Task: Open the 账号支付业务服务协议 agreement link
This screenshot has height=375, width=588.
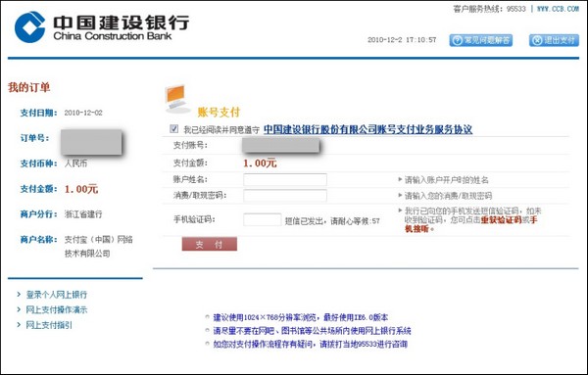Action: (x=367, y=129)
